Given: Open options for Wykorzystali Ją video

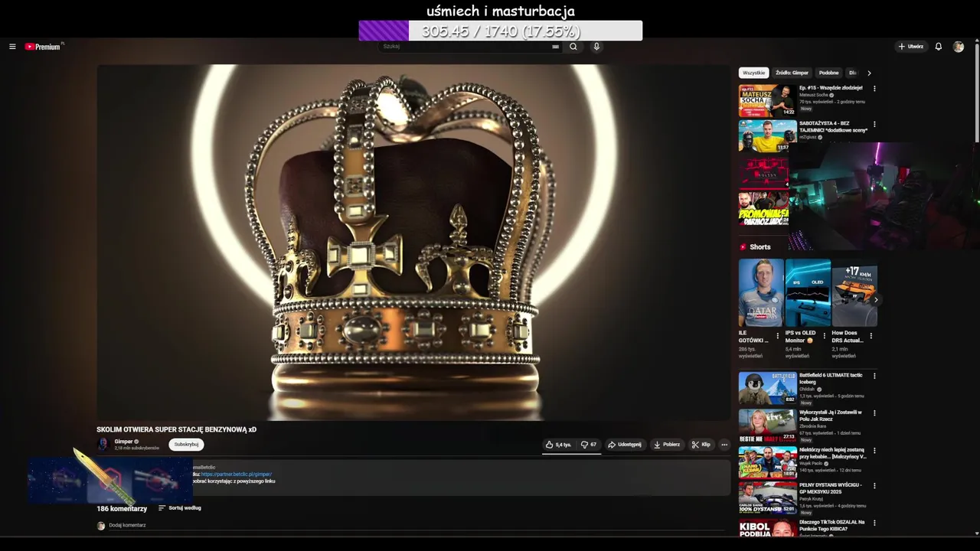Looking at the screenshot, I should (874, 413).
